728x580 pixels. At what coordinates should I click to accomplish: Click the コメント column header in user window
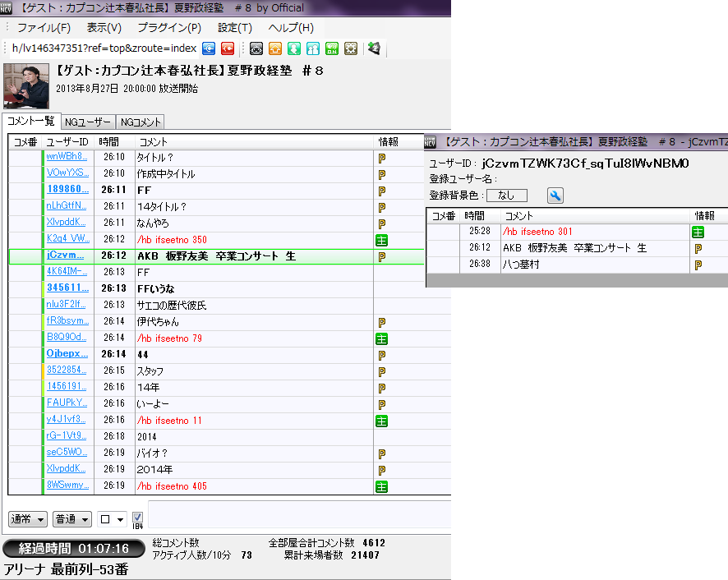594,216
